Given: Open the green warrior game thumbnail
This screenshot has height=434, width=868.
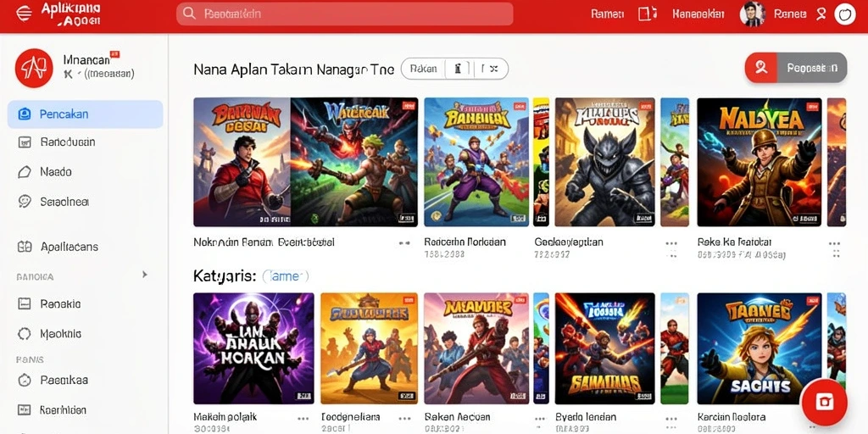Looking at the screenshot, I should click(354, 162).
